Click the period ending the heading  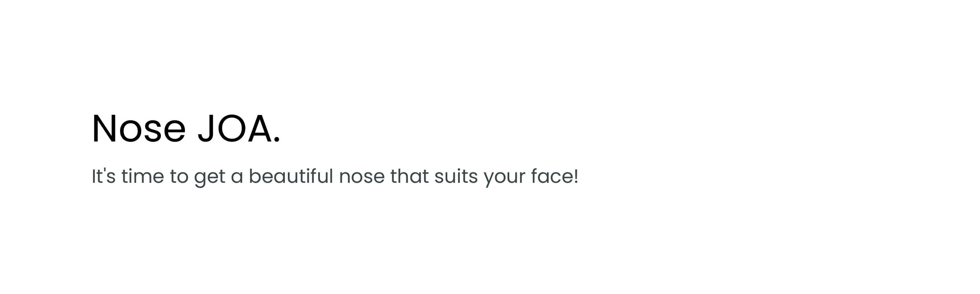click(x=277, y=140)
